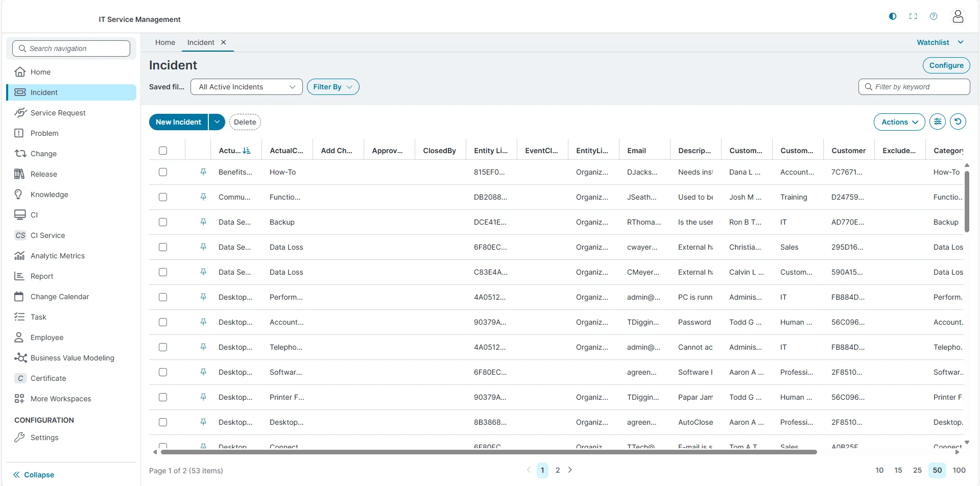
Task: Toggle the select-all header checkbox
Action: pyautogui.click(x=163, y=151)
